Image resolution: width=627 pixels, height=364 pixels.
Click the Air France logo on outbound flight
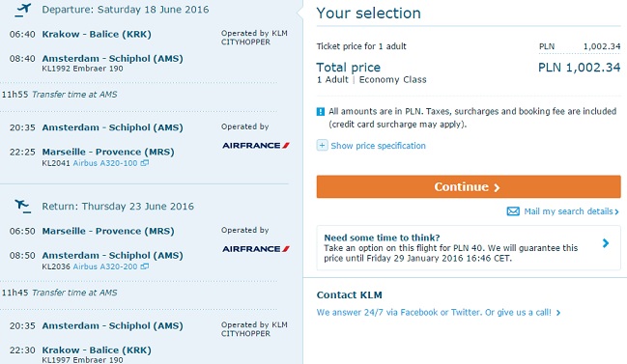(255, 146)
